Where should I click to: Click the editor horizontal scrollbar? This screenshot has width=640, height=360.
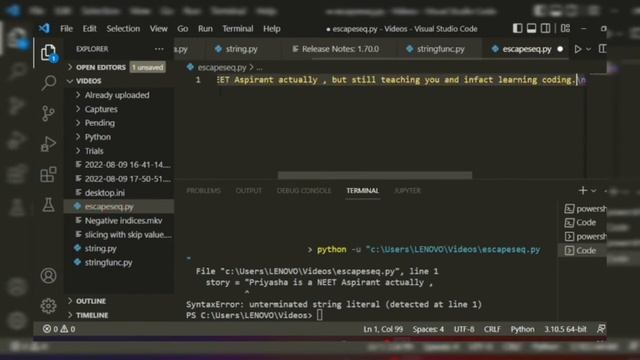coord(375,175)
